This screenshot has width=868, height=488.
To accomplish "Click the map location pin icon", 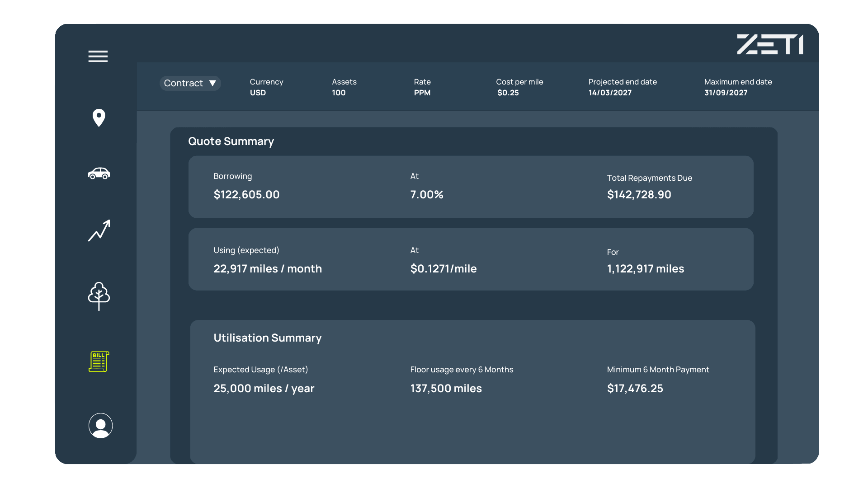I will click(99, 118).
